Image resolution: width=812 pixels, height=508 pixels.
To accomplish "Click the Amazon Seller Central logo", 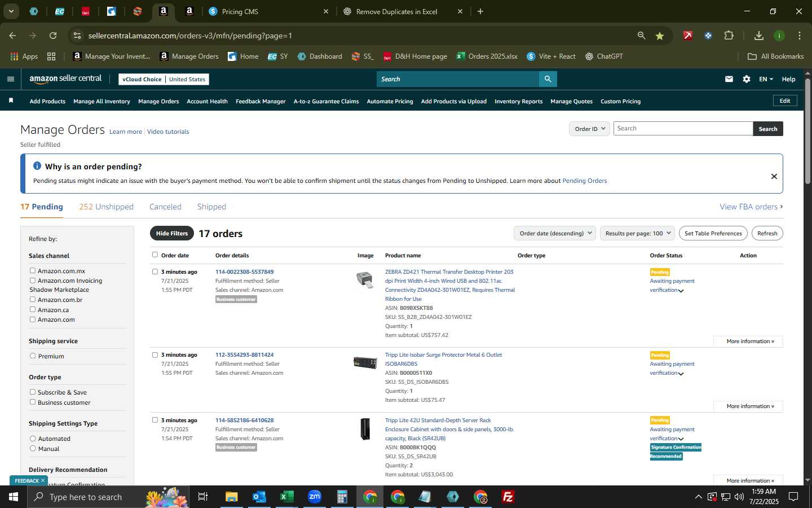I will coord(65,79).
